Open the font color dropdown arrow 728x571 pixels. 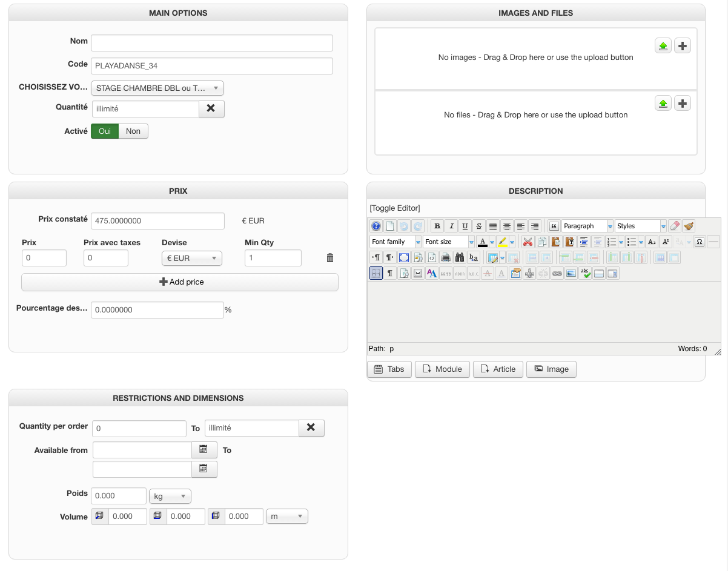492,242
